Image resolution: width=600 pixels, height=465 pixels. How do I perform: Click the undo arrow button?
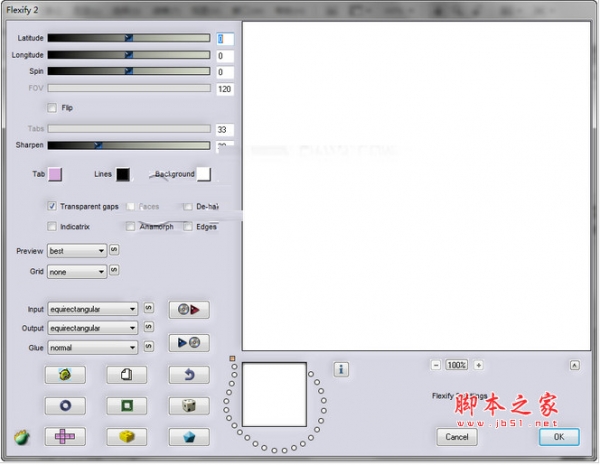(188, 375)
